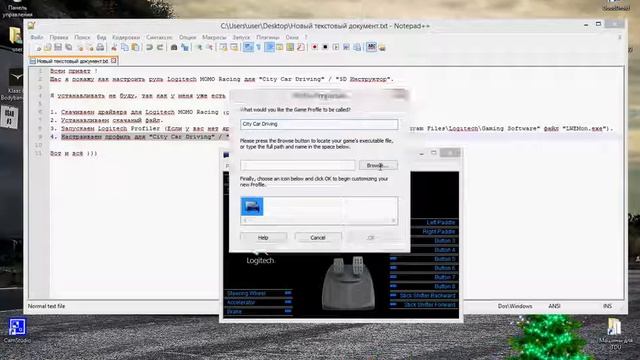This screenshot has width=640, height=360.
Task: Click the Cancel button in the dialog
Action: (x=318, y=238)
